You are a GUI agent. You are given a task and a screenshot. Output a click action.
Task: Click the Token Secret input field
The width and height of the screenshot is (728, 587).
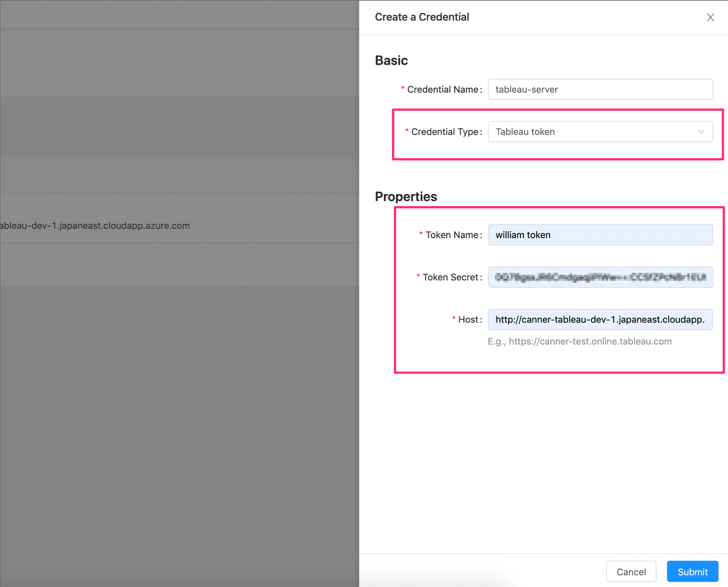pos(600,277)
